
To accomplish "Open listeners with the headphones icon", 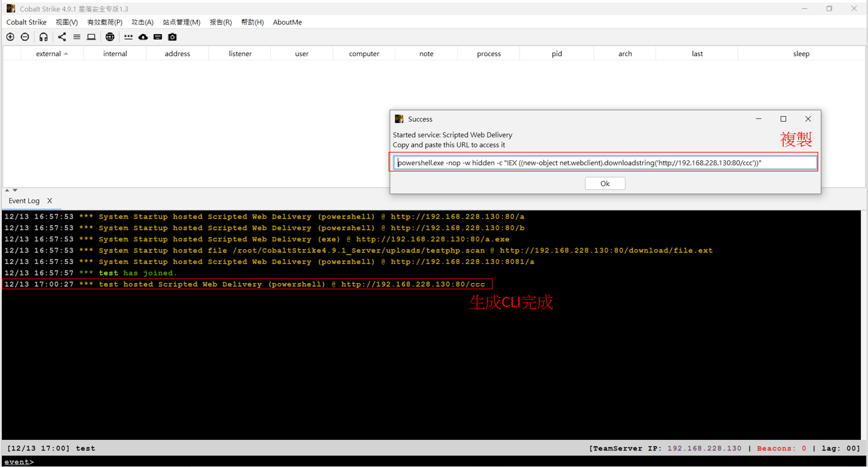I will (43, 37).
